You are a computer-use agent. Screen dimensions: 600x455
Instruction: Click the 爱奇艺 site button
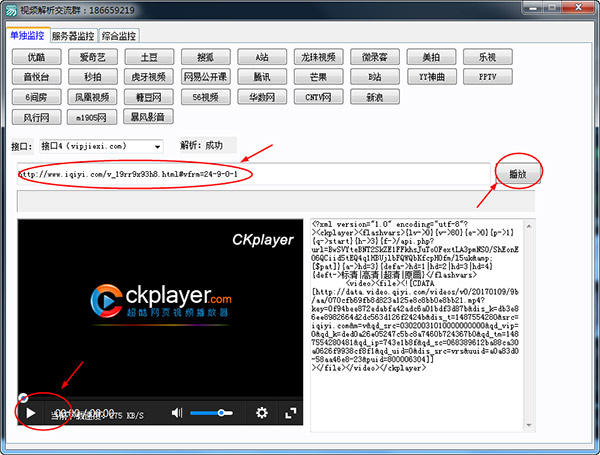(93, 57)
